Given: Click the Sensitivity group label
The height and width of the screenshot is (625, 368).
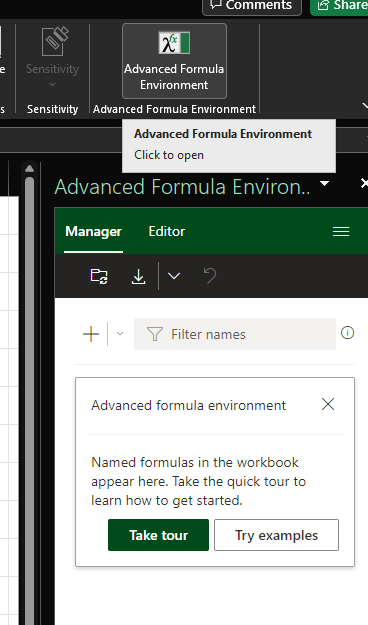Looking at the screenshot, I should click(x=53, y=109).
